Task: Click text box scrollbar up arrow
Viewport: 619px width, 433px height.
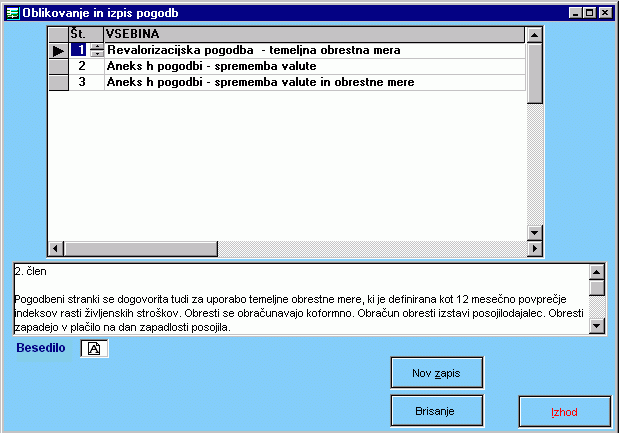Action: point(596,272)
